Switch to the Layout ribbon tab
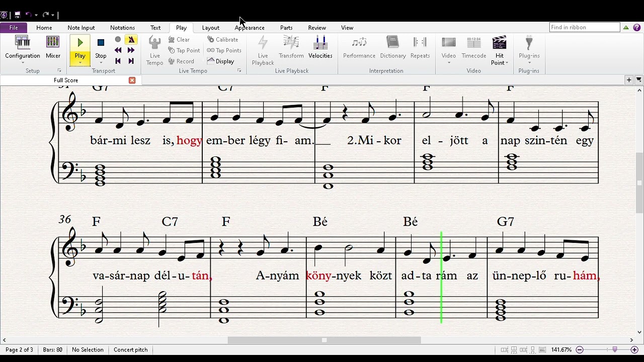 [210, 28]
